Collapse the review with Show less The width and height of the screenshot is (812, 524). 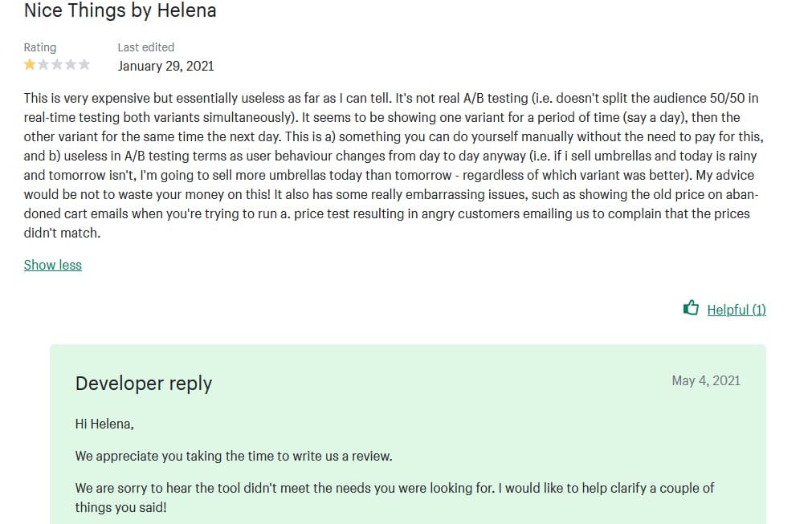pos(53,265)
